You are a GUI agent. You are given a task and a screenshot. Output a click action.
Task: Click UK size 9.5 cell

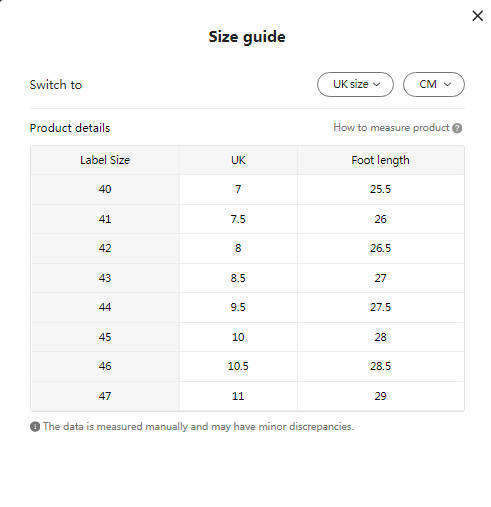(238, 307)
